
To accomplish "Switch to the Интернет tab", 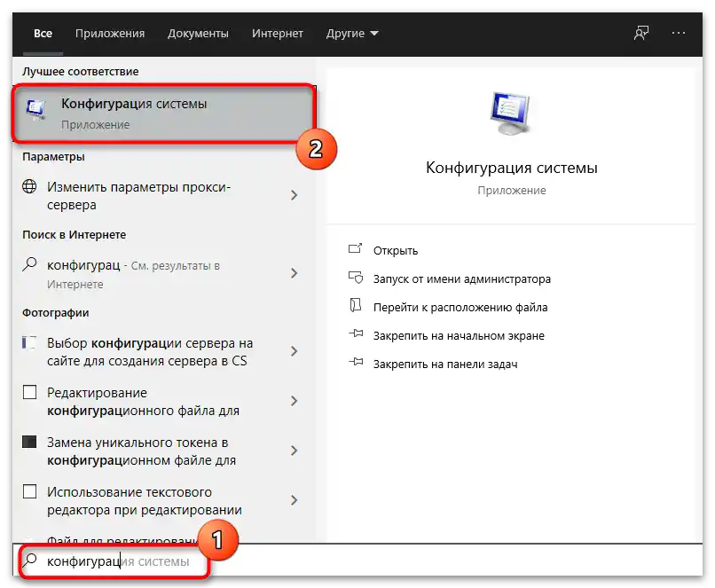I will 278,34.
